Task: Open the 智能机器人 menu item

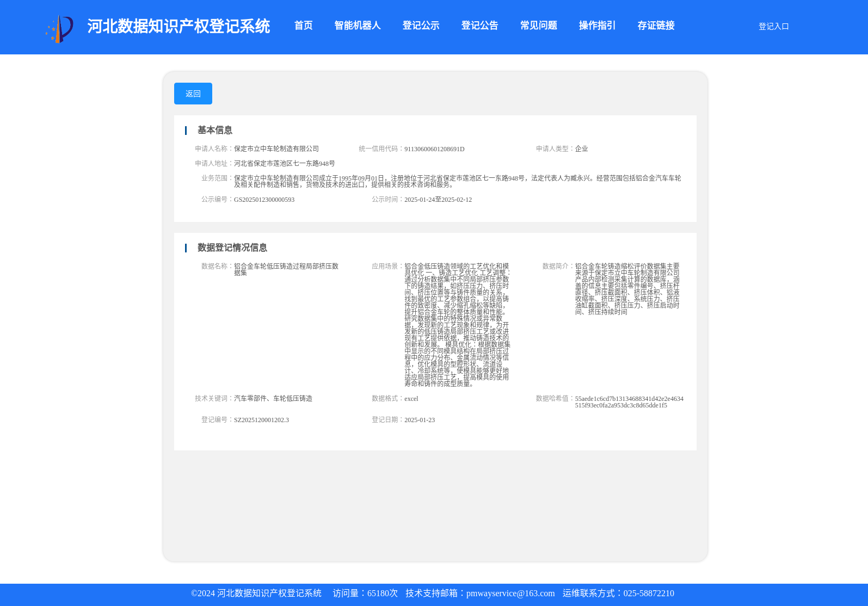Action: point(357,26)
